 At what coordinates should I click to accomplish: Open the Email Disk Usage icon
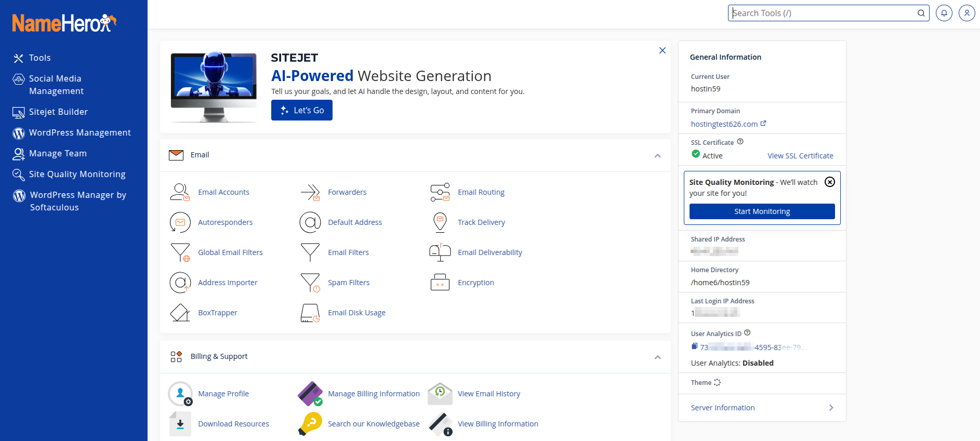coord(310,313)
